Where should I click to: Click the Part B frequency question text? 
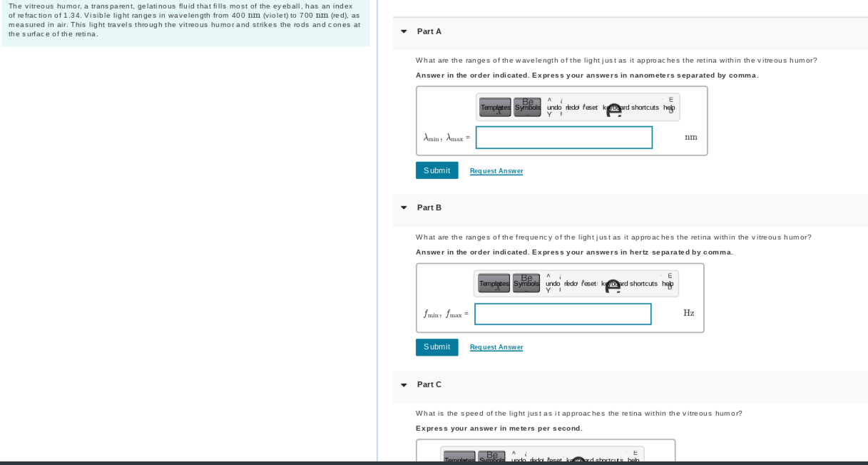613,237
